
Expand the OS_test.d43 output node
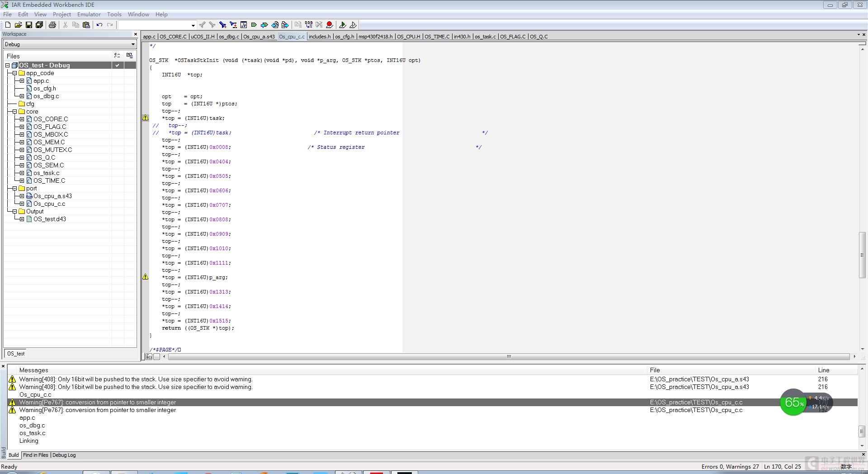pos(22,219)
